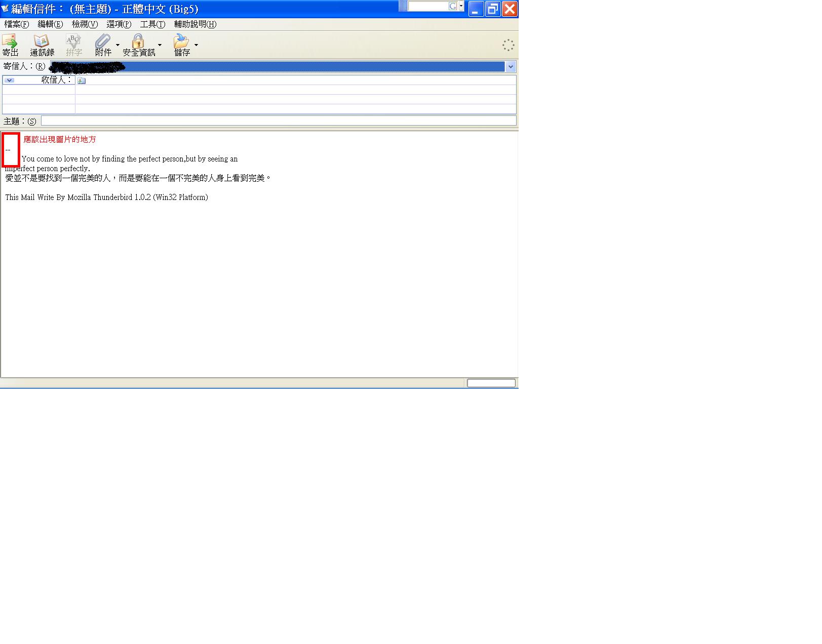Image resolution: width=822 pixels, height=644 pixels.
Task: Minimize the compose window
Action: [x=476, y=9]
